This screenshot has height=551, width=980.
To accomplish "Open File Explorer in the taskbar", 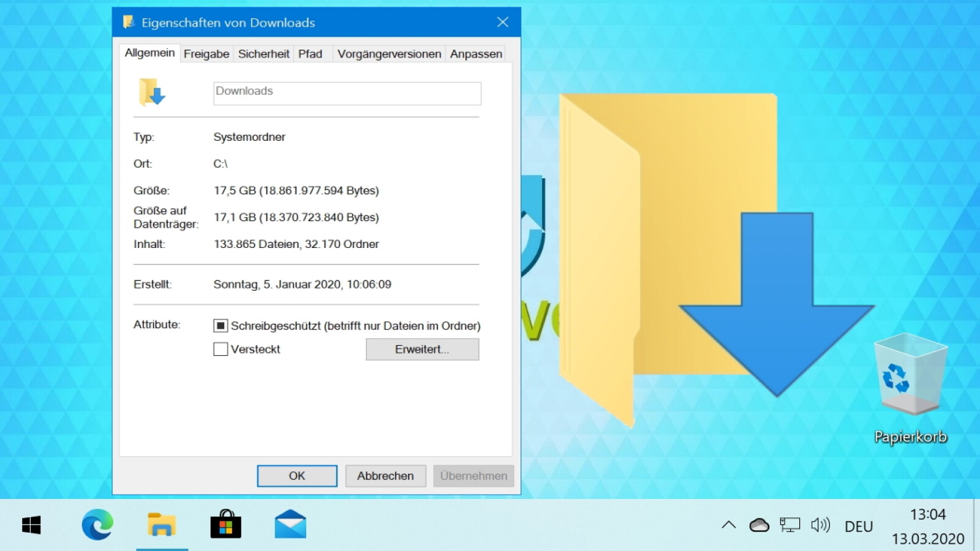I will (x=162, y=525).
